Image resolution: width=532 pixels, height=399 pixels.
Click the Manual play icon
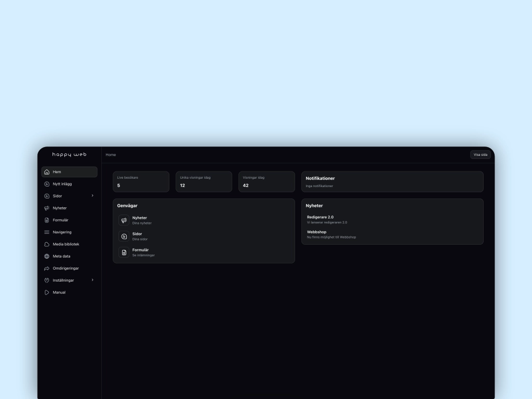[47, 292]
